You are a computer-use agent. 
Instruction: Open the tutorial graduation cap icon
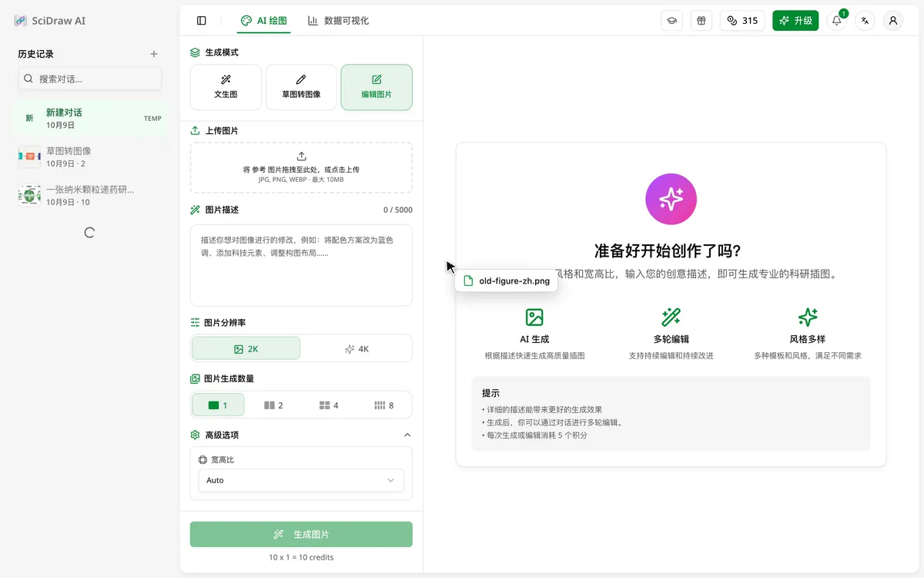pos(671,21)
